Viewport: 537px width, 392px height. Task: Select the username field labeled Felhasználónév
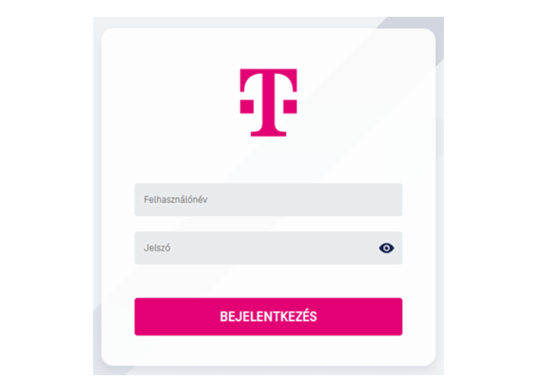[x=268, y=200]
